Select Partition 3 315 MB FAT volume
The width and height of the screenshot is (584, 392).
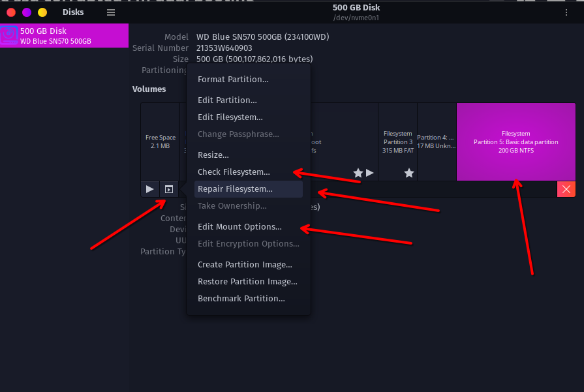coord(398,142)
